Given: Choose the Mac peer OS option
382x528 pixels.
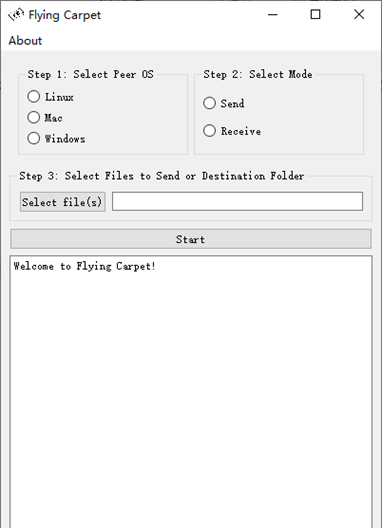Looking at the screenshot, I should click(45, 118).
